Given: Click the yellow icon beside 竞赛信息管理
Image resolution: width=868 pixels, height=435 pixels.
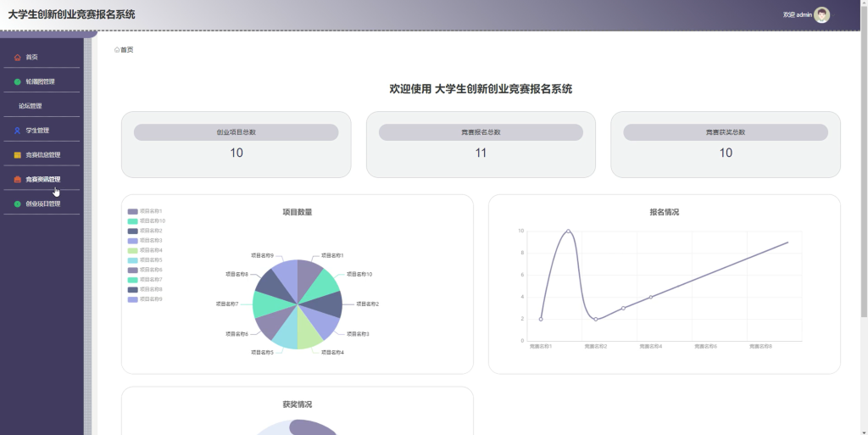Looking at the screenshot, I should coord(17,155).
